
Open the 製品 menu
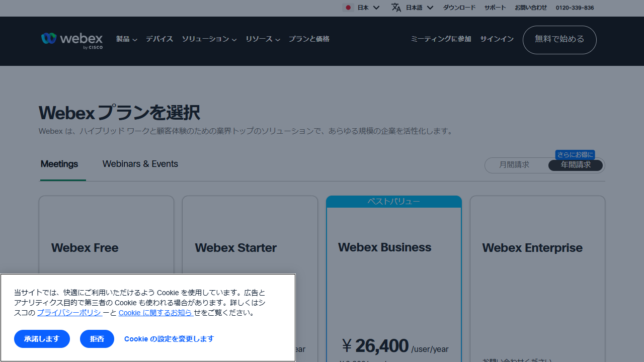(x=127, y=39)
